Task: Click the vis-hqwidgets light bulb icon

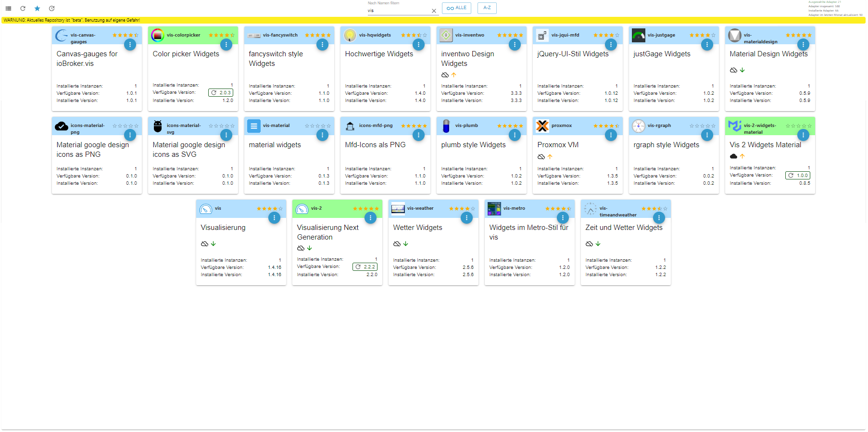Action: click(x=350, y=35)
